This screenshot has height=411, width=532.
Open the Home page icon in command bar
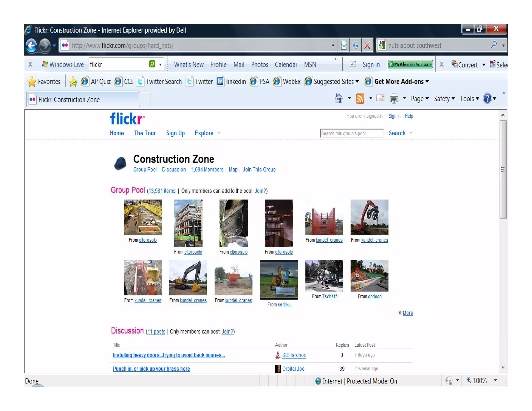(x=339, y=98)
